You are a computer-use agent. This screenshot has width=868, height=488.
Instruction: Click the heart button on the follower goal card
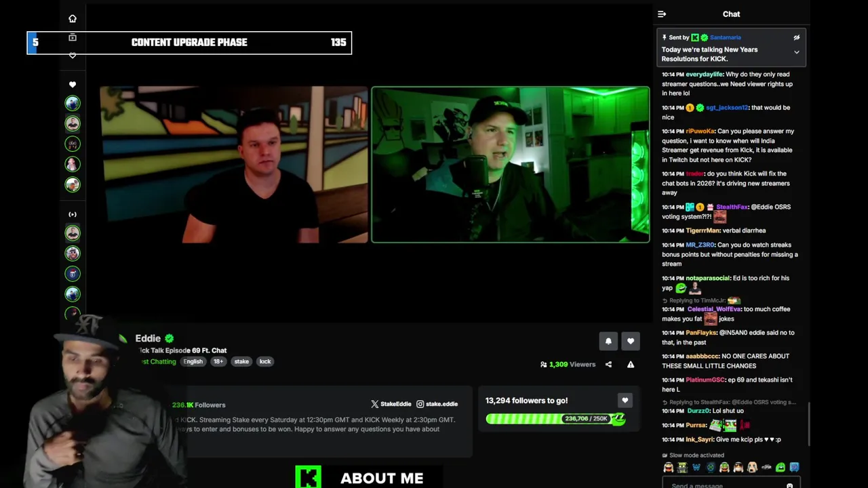pos(625,401)
